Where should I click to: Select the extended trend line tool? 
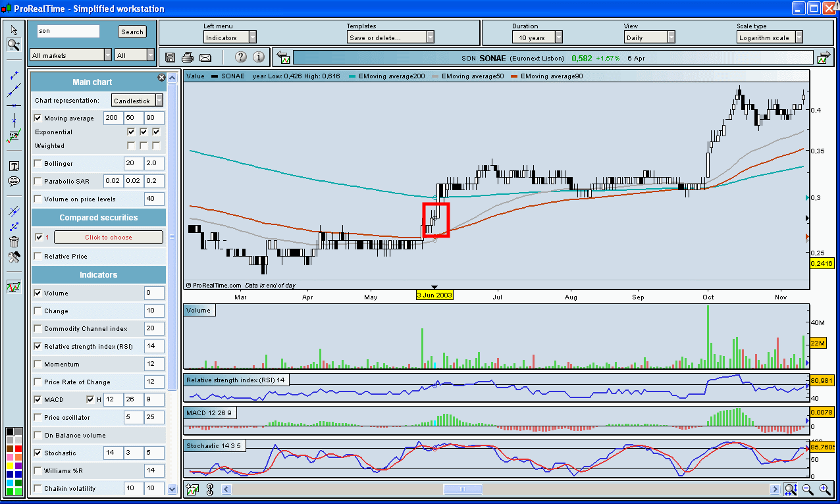(x=13, y=91)
